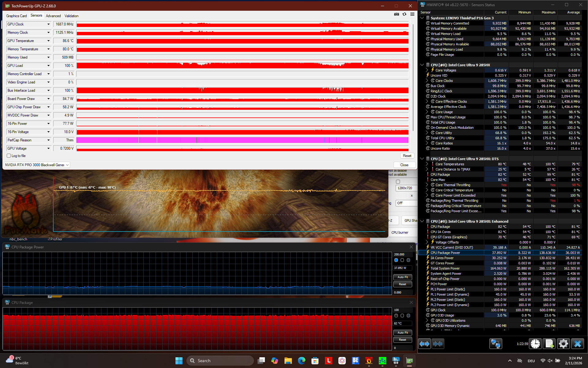Click the GPU-Z refresh sensors icon
The height and width of the screenshot is (368, 588).
[x=404, y=14]
